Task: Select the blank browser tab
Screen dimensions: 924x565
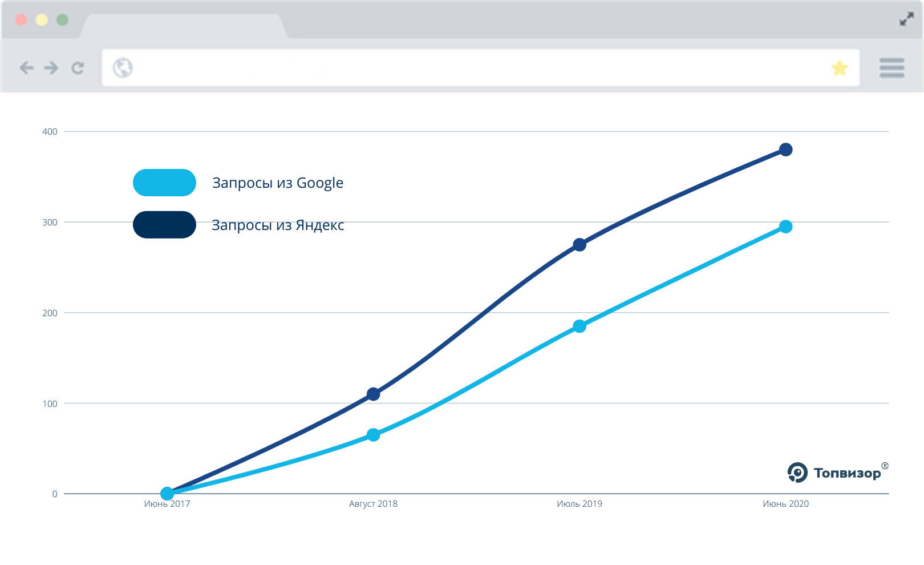Action: 184,26
